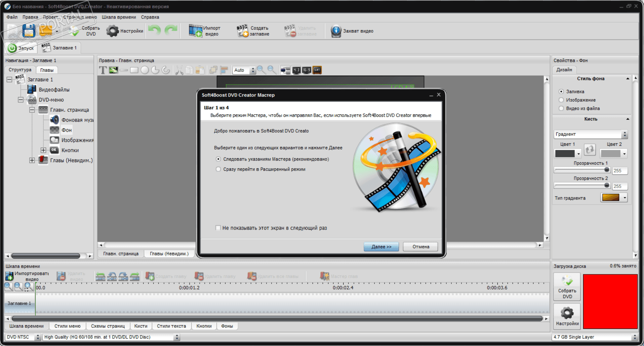Select the Изображение background style
The image size is (644, 346).
click(561, 100)
